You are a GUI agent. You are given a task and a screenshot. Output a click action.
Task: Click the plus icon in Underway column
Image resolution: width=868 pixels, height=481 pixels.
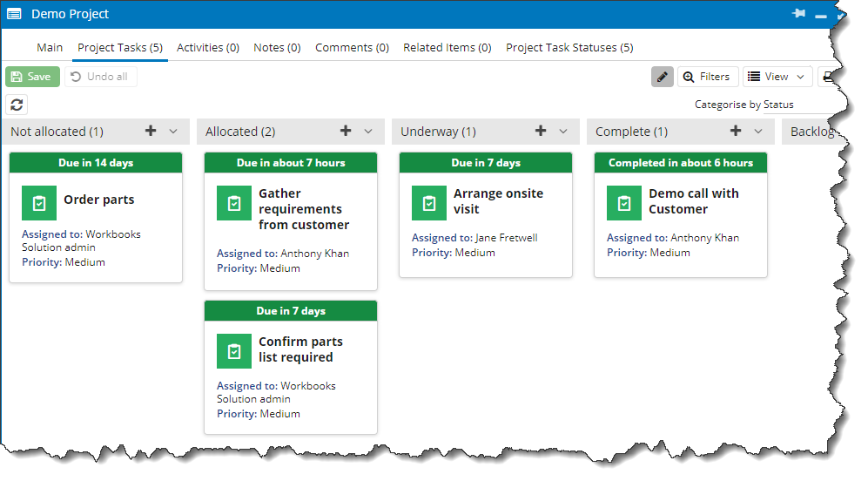(x=541, y=131)
